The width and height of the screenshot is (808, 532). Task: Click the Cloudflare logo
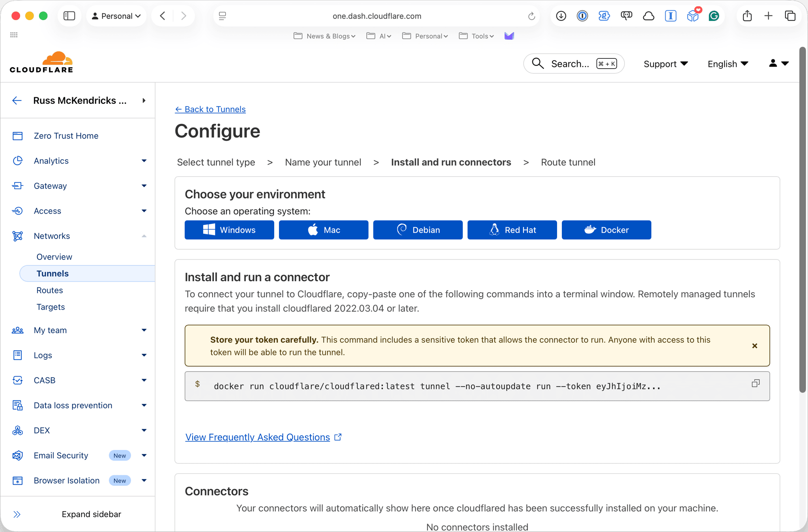click(x=41, y=62)
